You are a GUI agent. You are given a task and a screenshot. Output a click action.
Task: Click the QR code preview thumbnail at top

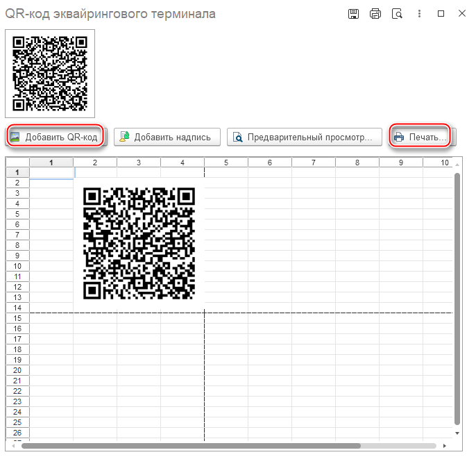[50, 74]
